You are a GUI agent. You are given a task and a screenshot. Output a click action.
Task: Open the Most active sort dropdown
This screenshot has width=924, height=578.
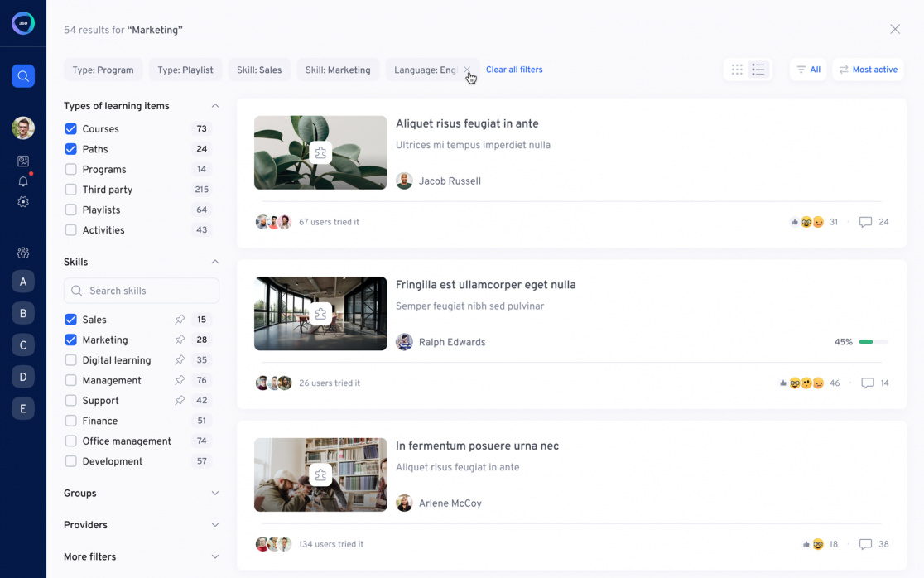point(868,70)
